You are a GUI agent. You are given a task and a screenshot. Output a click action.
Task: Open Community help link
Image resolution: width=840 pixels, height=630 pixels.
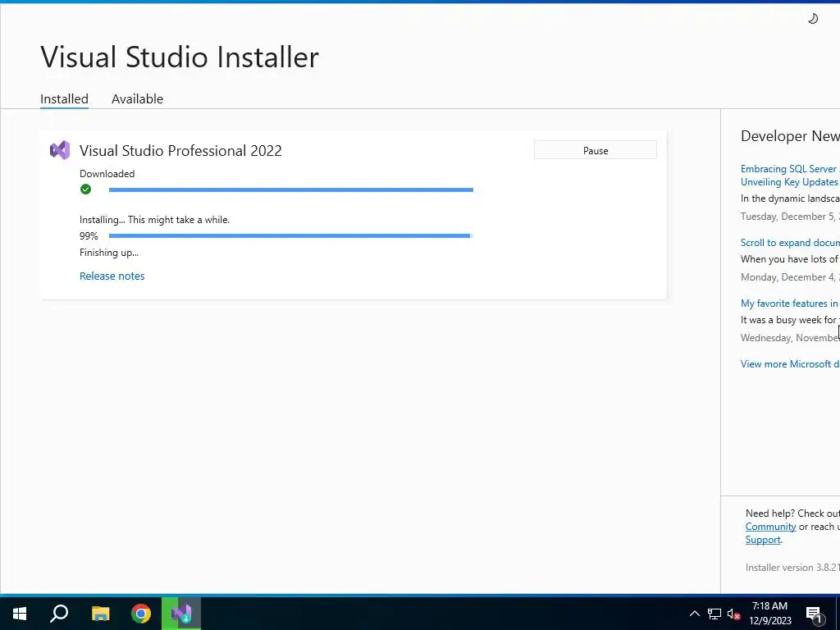click(x=770, y=527)
